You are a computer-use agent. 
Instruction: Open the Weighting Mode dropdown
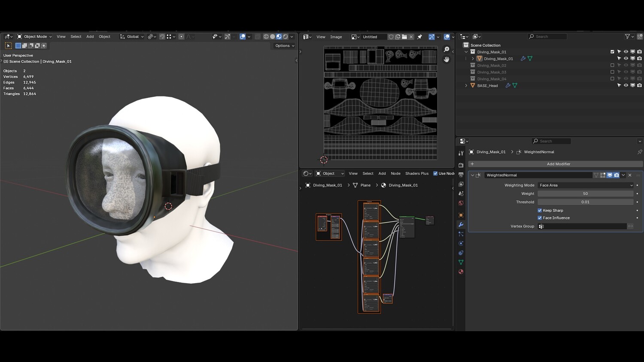[x=585, y=185]
